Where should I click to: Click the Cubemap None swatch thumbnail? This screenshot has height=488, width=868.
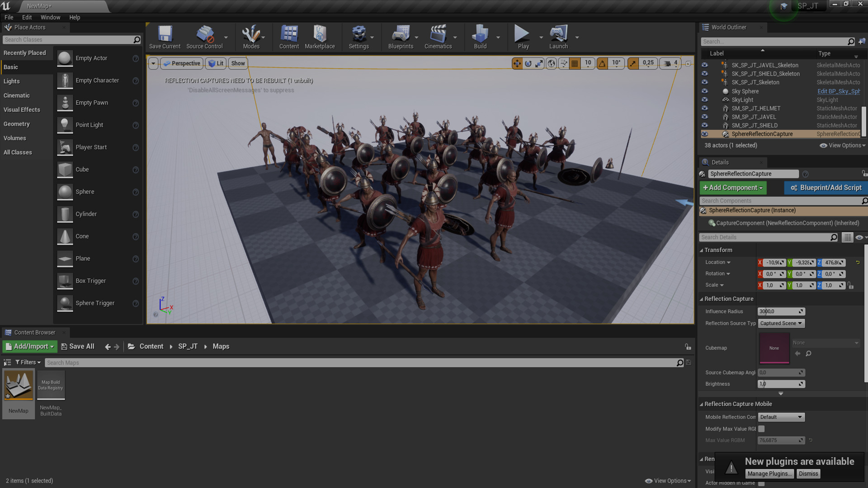(x=774, y=348)
